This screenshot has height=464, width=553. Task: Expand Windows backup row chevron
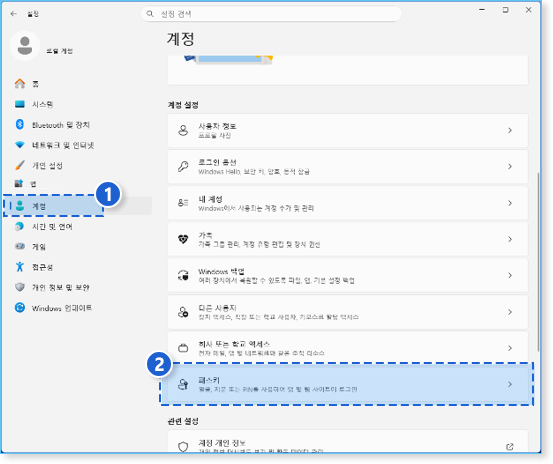click(510, 275)
